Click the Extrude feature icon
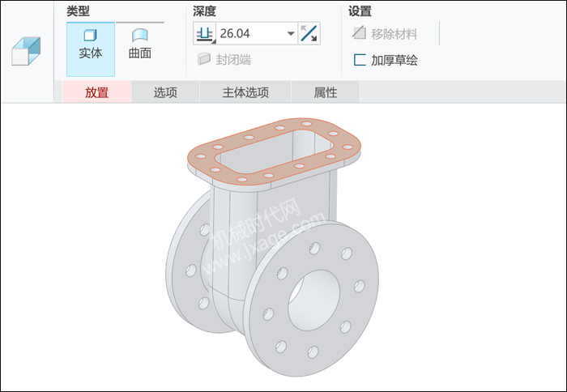 tap(26, 51)
